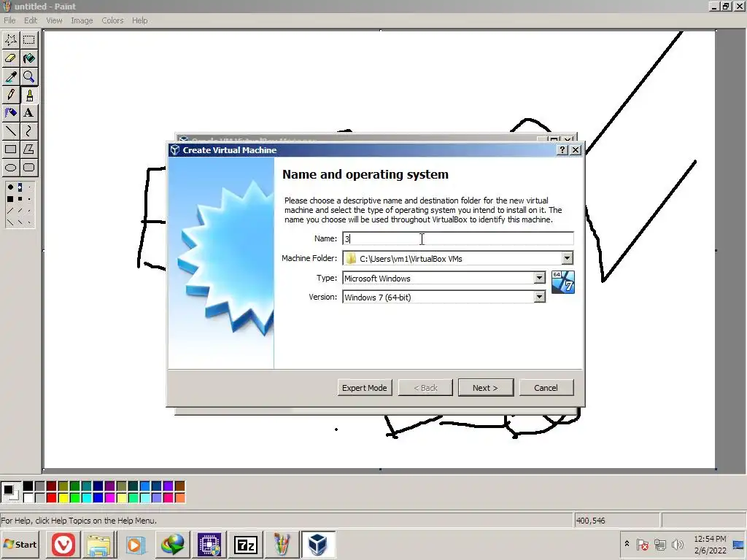747x560 pixels.
Task: Choose the Rounded Rectangle tool
Action: point(28,167)
